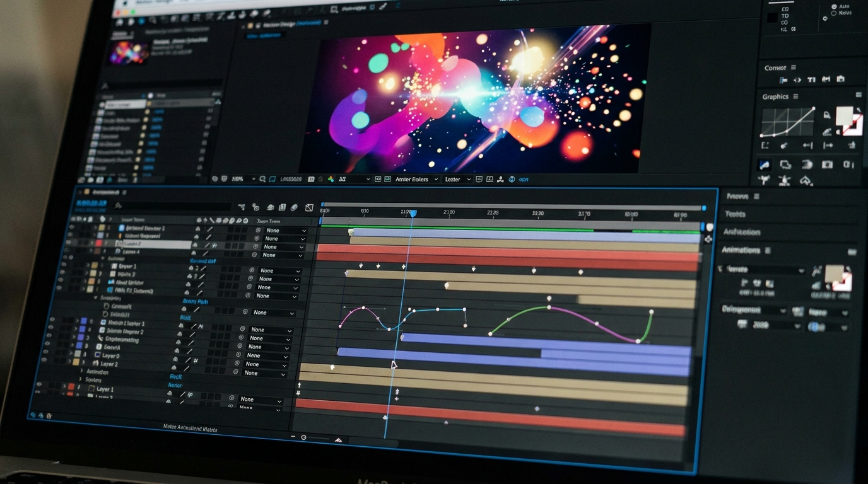Viewport: 868px width, 484px height.
Task: Click the timeline layer search field
Action: click(172, 206)
